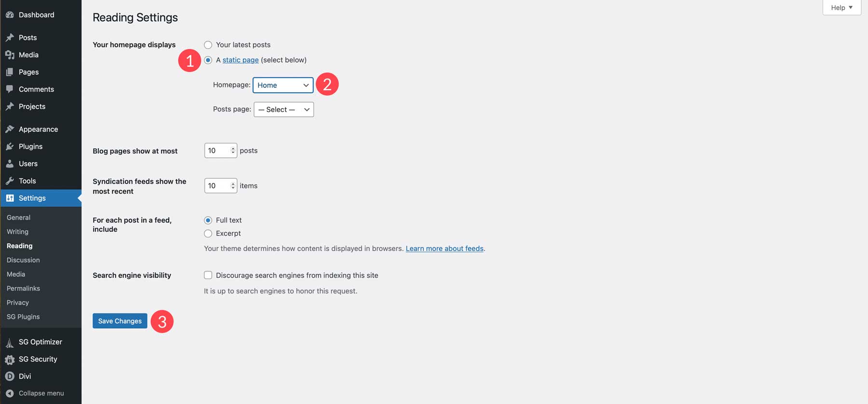Screen dimensions: 868x404
Task: Follow the 'static page' link
Action: pos(241,60)
